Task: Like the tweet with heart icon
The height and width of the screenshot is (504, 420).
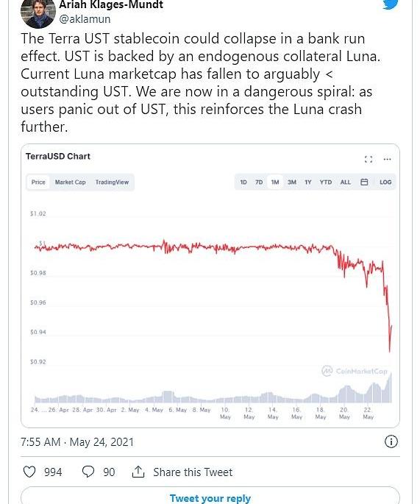Action: 29,472
